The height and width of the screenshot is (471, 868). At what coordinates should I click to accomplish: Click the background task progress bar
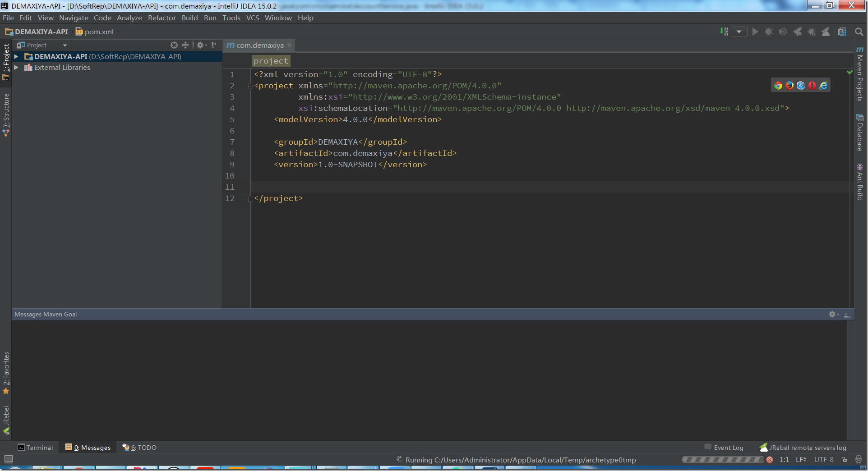pyautogui.click(x=723, y=460)
